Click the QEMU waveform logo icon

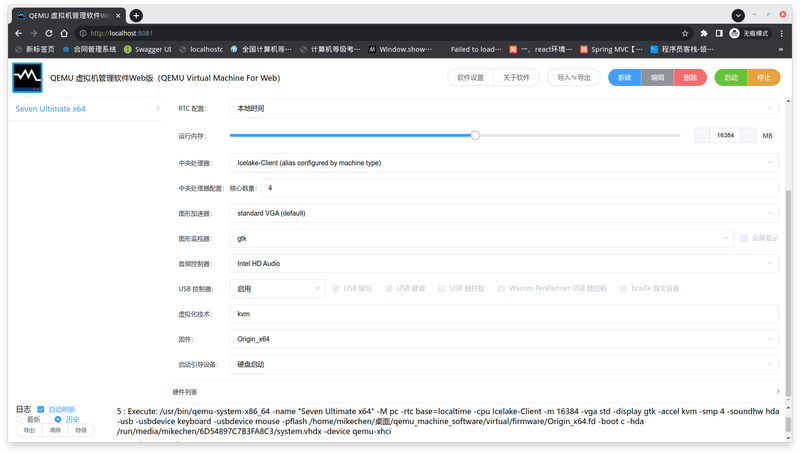coord(27,78)
